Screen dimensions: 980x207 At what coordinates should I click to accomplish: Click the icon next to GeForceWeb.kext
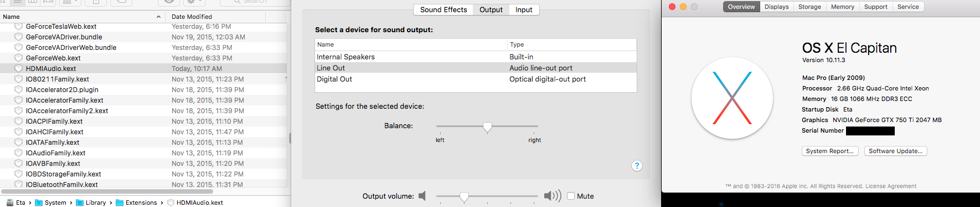pos(18,58)
